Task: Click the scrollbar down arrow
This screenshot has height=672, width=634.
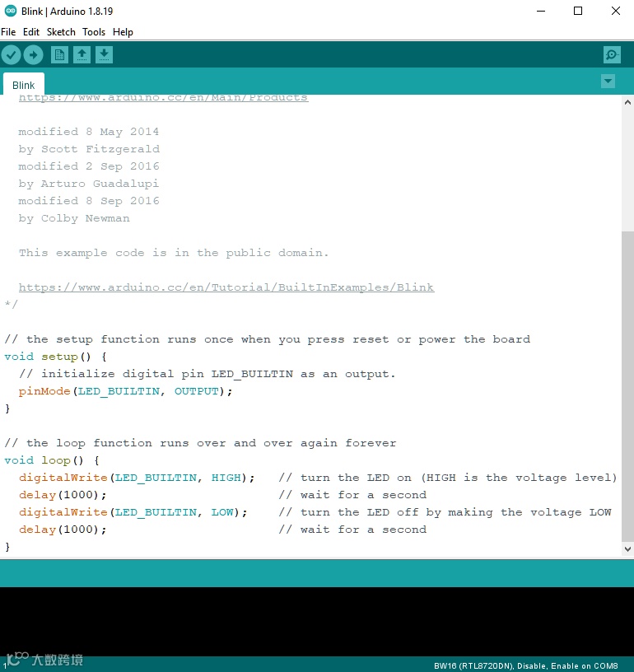Action: (627, 549)
